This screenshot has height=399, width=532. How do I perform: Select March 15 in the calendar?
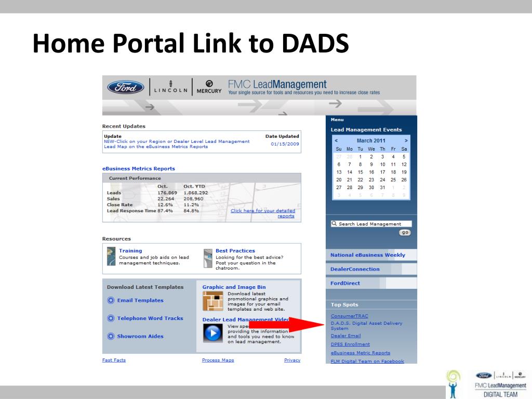(361, 172)
